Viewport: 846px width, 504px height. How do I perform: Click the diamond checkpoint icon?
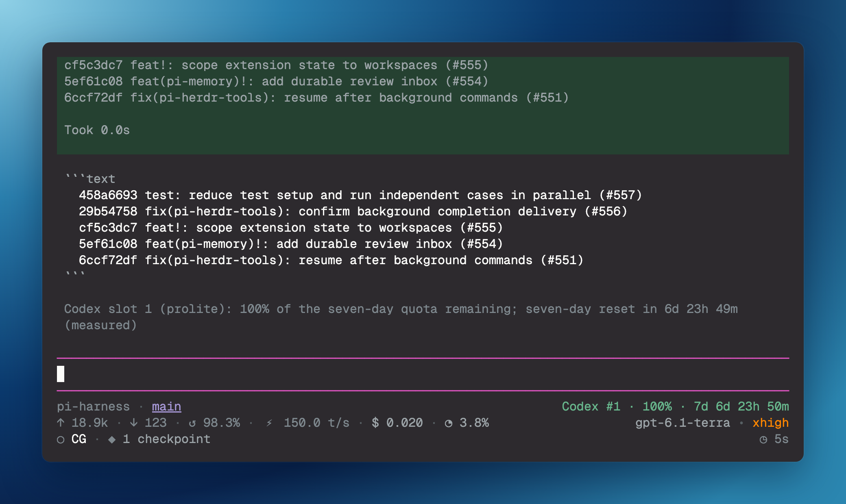(x=112, y=439)
